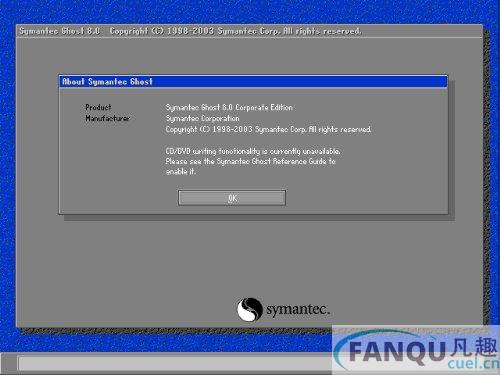The width and height of the screenshot is (500, 375).
Task: Click 'Symantec Ghost 8.0 Corporate Edition' text
Action: click(x=229, y=107)
